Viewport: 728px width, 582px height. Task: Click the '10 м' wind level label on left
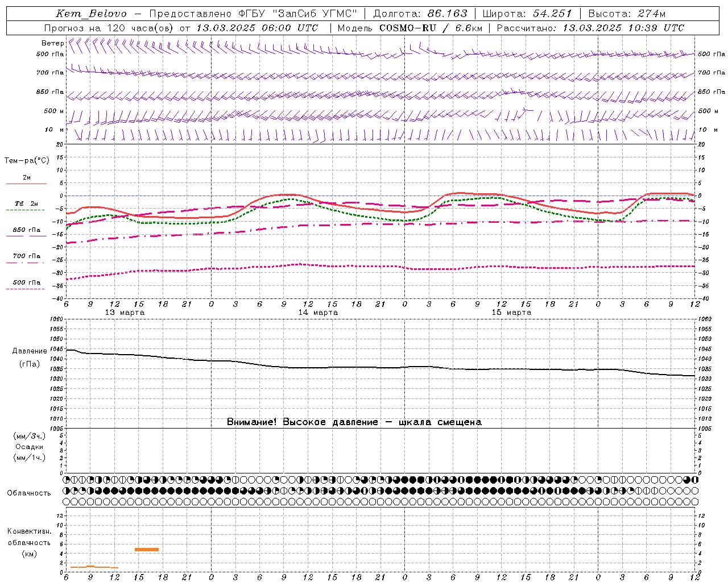(55, 130)
